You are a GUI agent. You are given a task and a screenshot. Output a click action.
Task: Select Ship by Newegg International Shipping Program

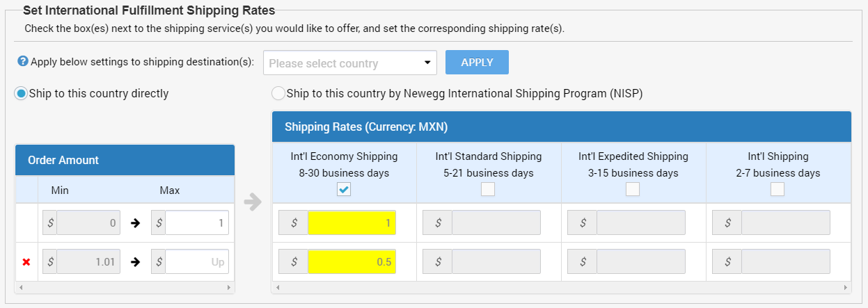278,93
